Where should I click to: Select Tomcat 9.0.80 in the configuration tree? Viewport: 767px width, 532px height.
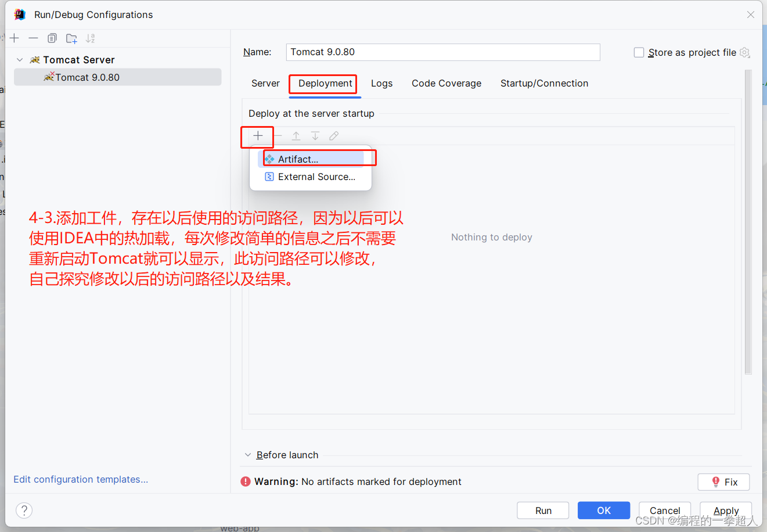click(x=118, y=77)
